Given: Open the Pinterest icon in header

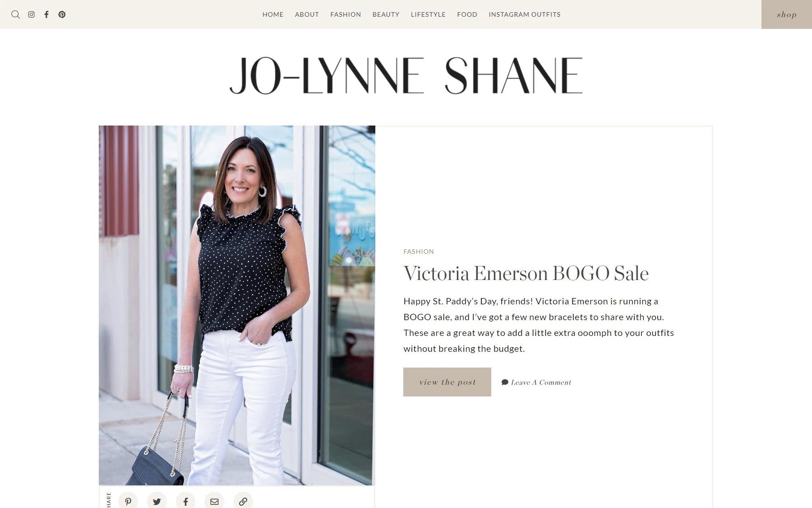Looking at the screenshot, I should pyautogui.click(x=62, y=14).
